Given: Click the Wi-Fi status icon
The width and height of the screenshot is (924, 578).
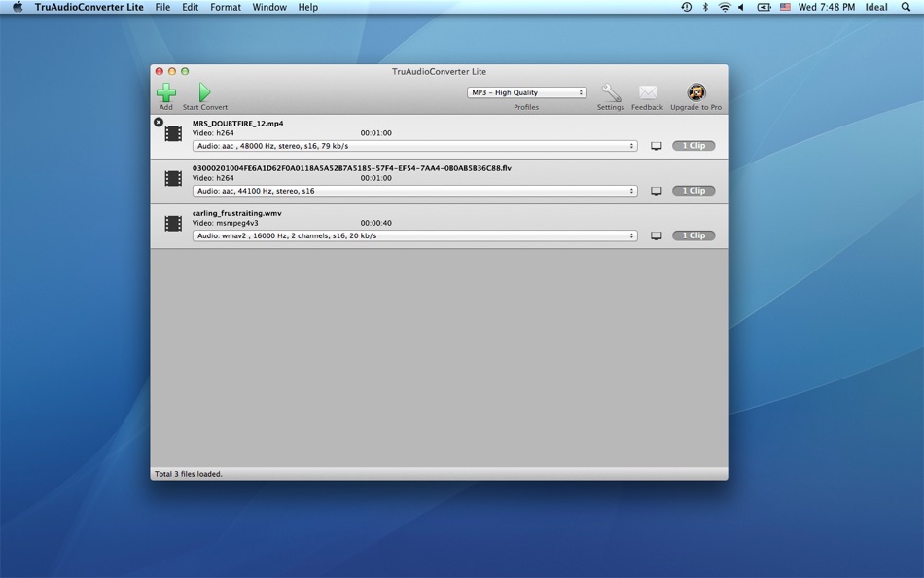Looking at the screenshot, I should tap(725, 7).
